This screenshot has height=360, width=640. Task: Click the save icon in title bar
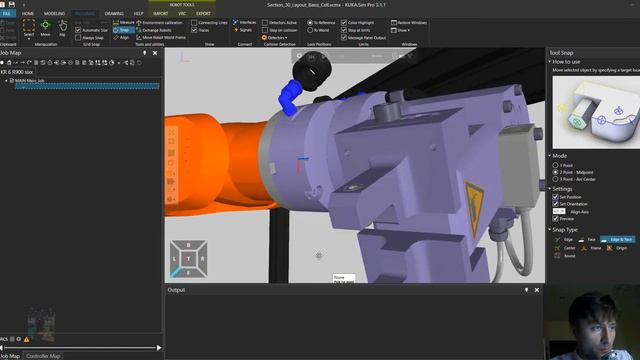[11, 4]
